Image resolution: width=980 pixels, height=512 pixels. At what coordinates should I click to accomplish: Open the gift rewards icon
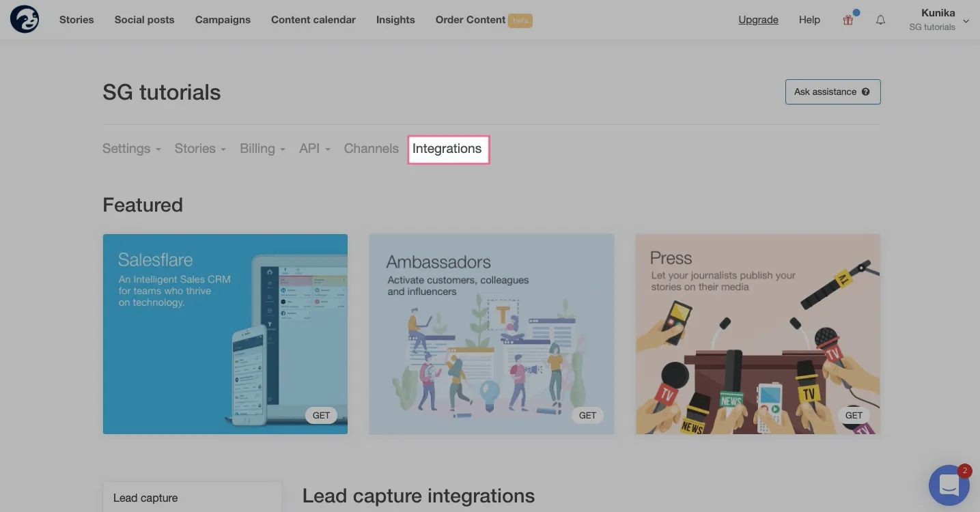coord(848,20)
